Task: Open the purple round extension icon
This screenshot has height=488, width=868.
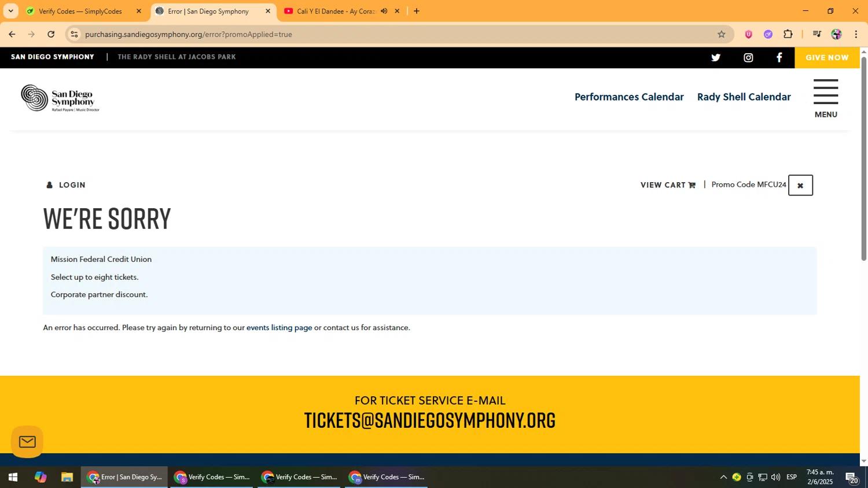Action: pyautogui.click(x=768, y=34)
